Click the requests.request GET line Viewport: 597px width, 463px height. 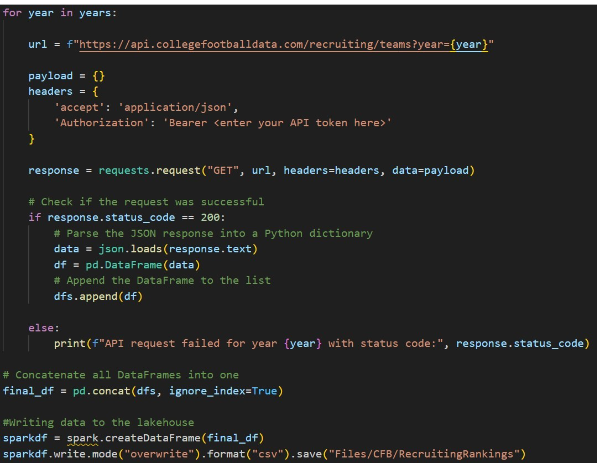[252, 170]
